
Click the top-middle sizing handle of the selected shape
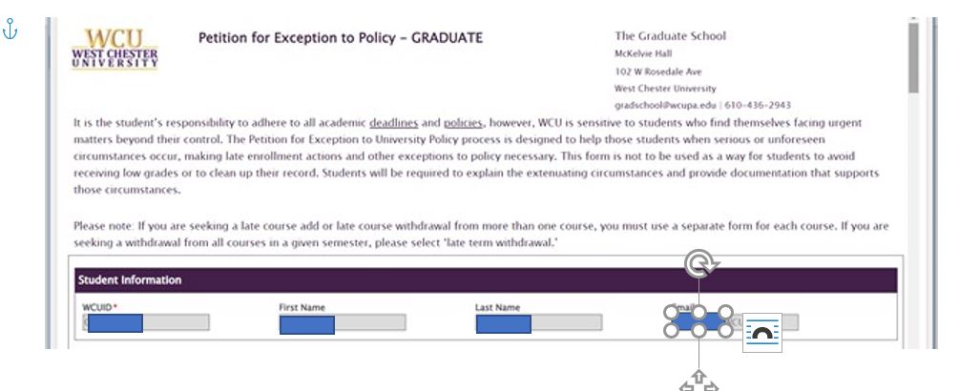coord(699,312)
